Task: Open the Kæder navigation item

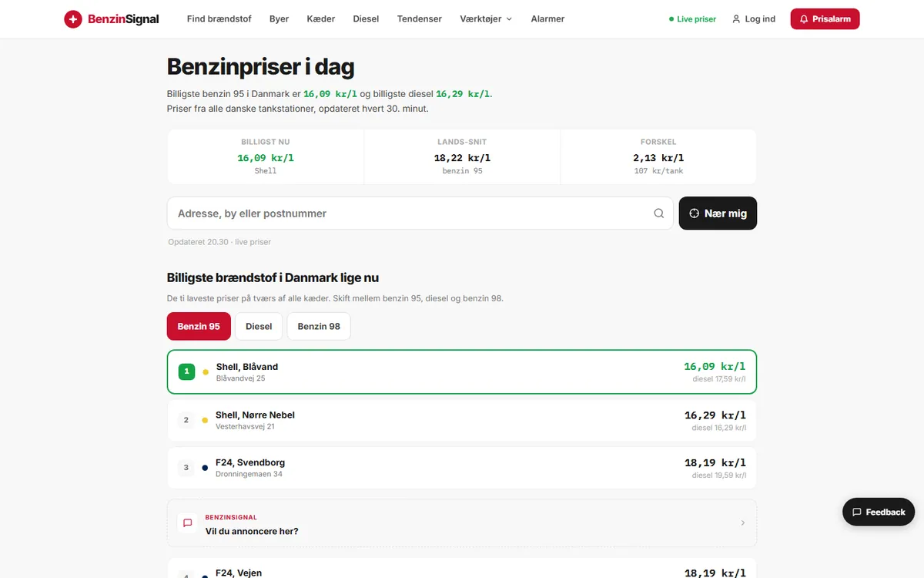Action: point(321,19)
